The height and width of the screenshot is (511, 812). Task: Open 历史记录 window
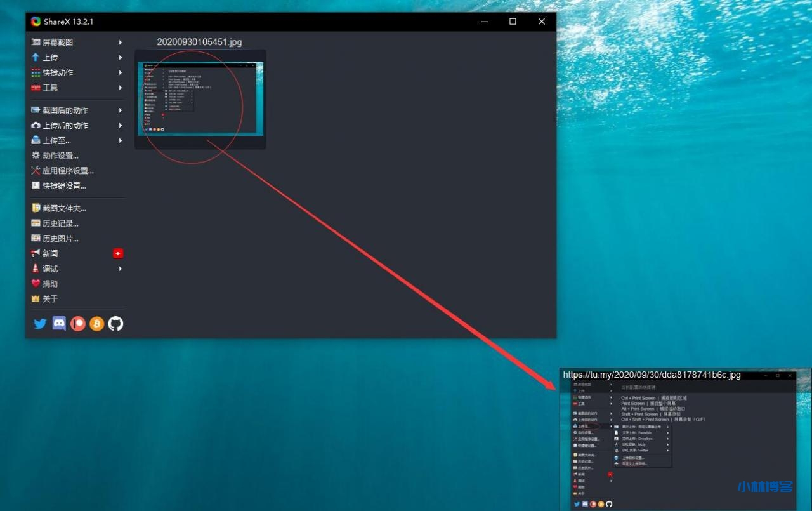60,223
